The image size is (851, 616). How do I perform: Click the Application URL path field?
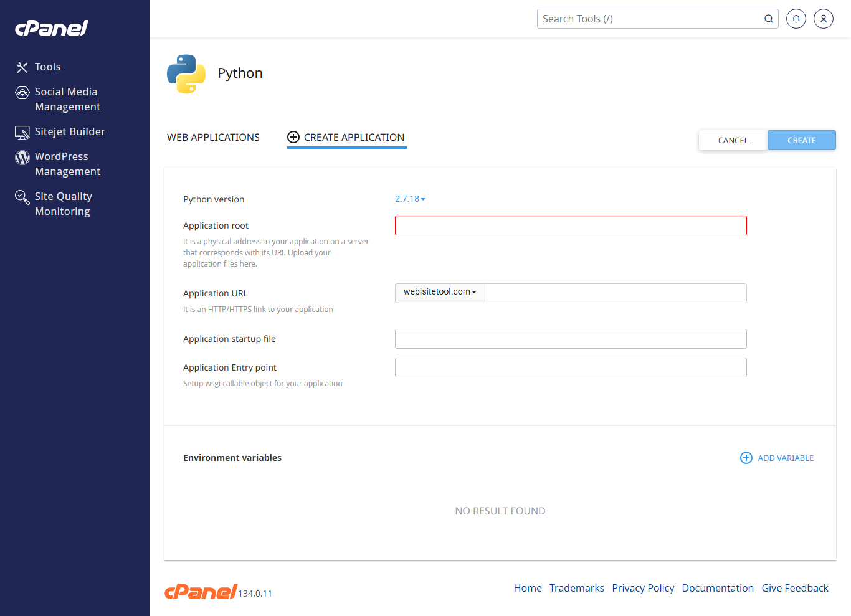coord(616,293)
